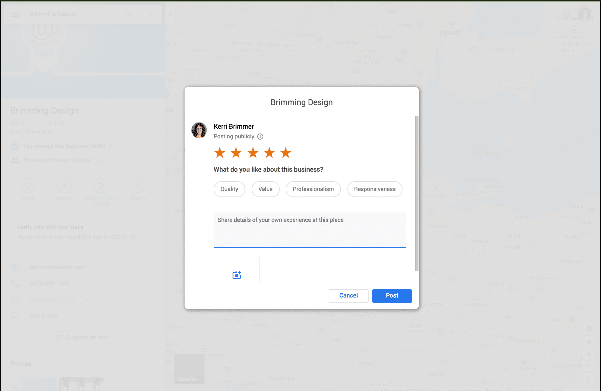Select the first rating star

220,153
